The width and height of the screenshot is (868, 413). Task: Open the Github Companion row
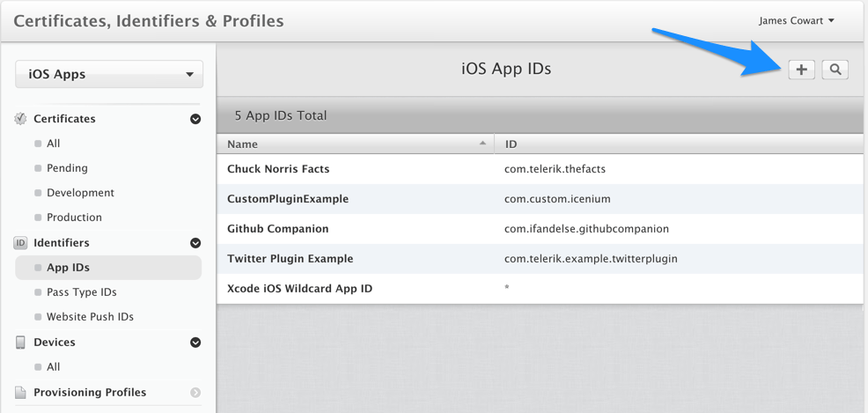[x=540, y=229]
